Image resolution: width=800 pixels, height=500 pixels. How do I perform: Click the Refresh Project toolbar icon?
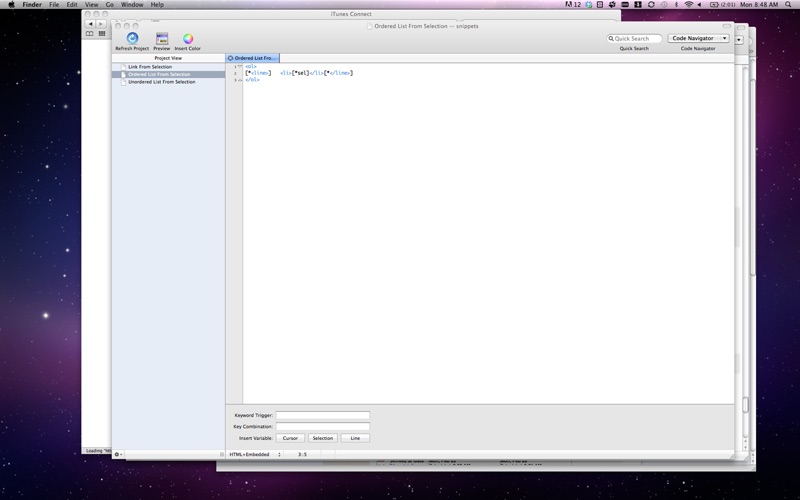click(x=132, y=39)
